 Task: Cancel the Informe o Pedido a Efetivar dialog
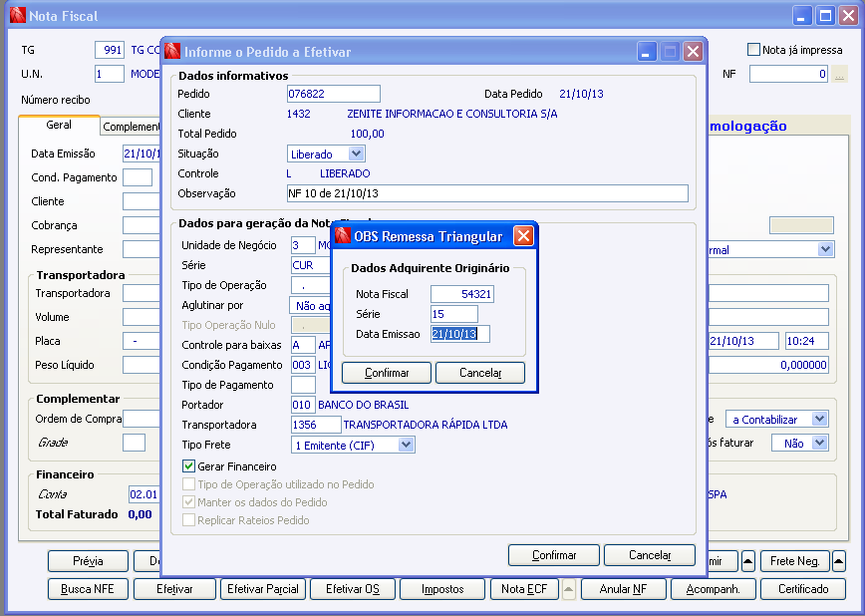pyautogui.click(x=650, y=555)
